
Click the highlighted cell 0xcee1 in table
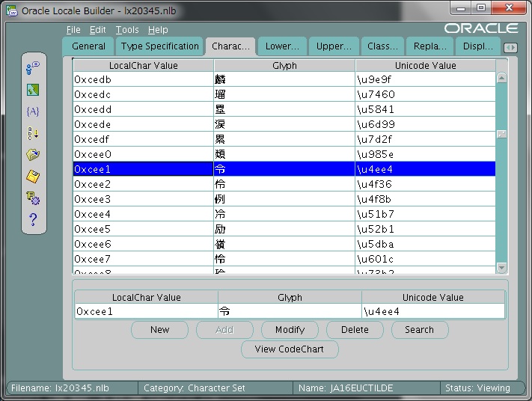[x=143, y=169]
